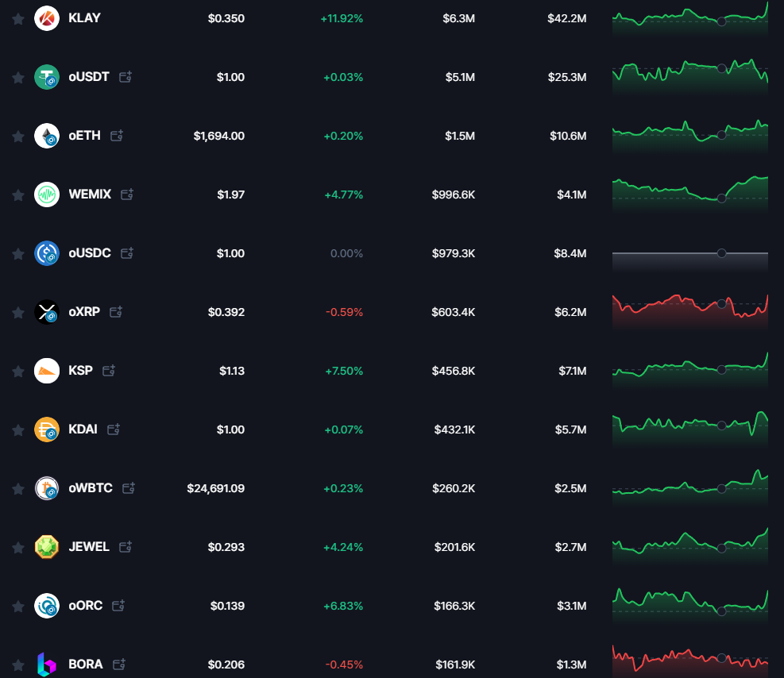Image resolution: width=784 pixels, height=678 pixels.
Task: Click the oUSDT sparkline chart
Action: point(690,77)
